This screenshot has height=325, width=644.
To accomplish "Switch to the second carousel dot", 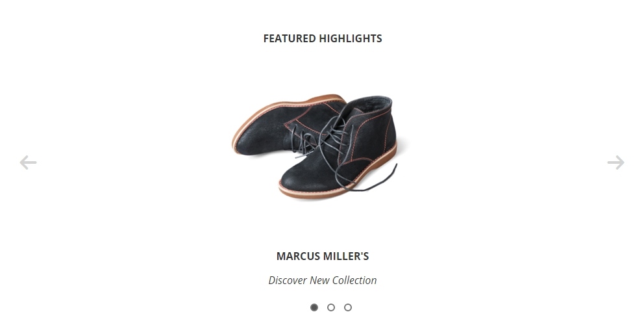I will click(x=331, y=307).
